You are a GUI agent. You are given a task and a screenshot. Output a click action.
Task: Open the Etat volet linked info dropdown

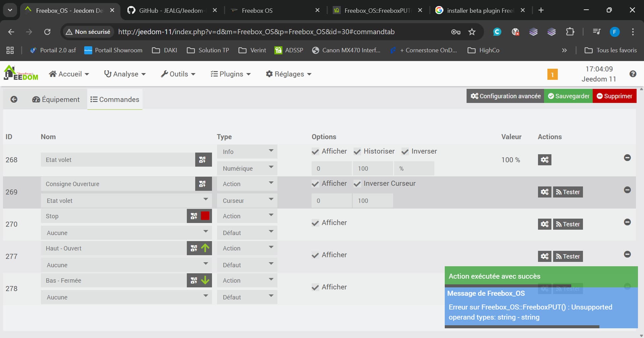(126, 201)
